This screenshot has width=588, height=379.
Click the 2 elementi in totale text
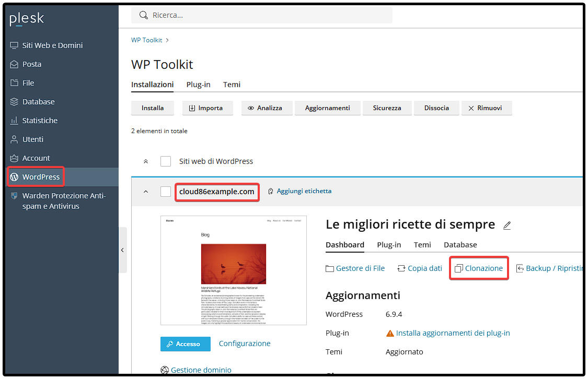click(159, 131)
